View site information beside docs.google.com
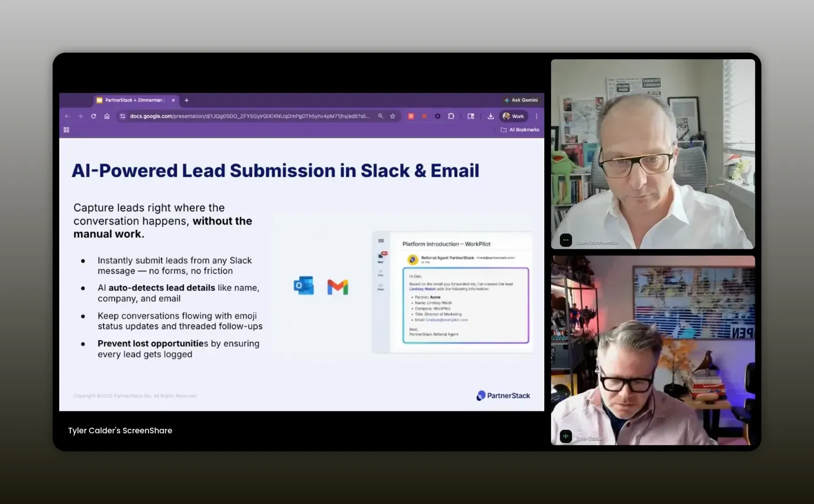814x504 pixels. [x=122, y=116]
